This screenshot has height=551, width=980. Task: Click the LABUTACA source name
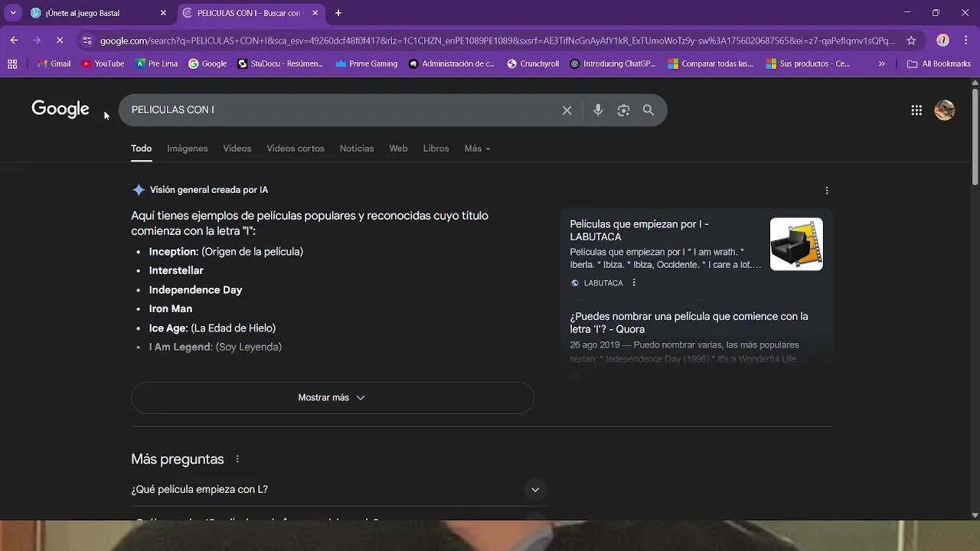click(603, 283)
